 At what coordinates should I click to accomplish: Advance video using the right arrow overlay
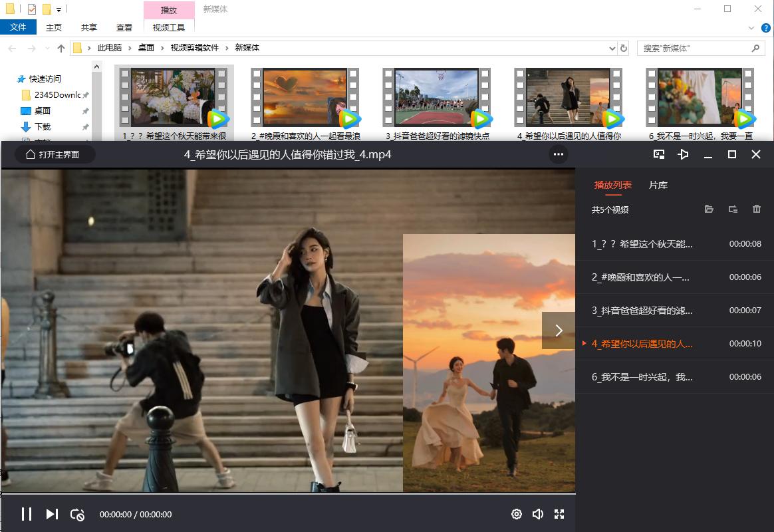coord(559,330)
